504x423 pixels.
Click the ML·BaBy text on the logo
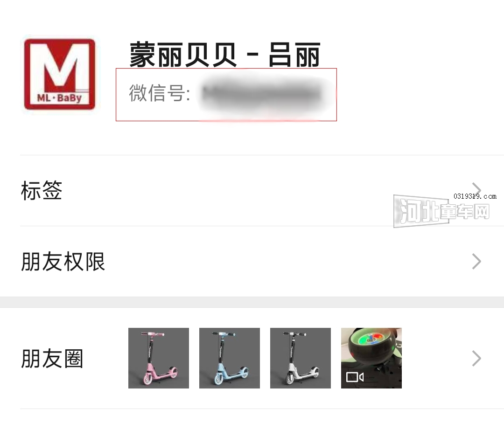[x=59, y=97]
